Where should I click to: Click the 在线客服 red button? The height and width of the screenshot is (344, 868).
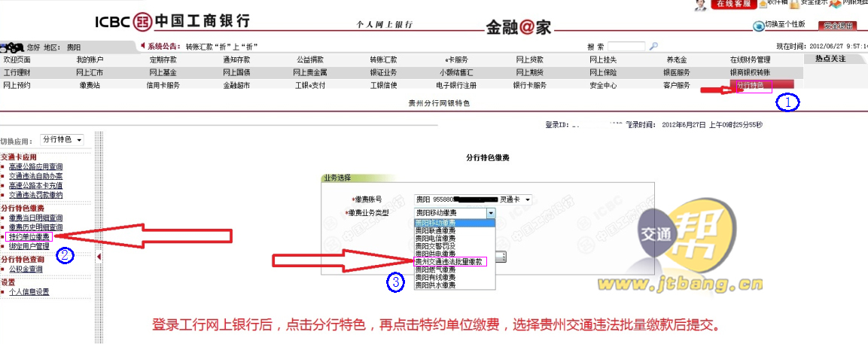coord(733,5)
